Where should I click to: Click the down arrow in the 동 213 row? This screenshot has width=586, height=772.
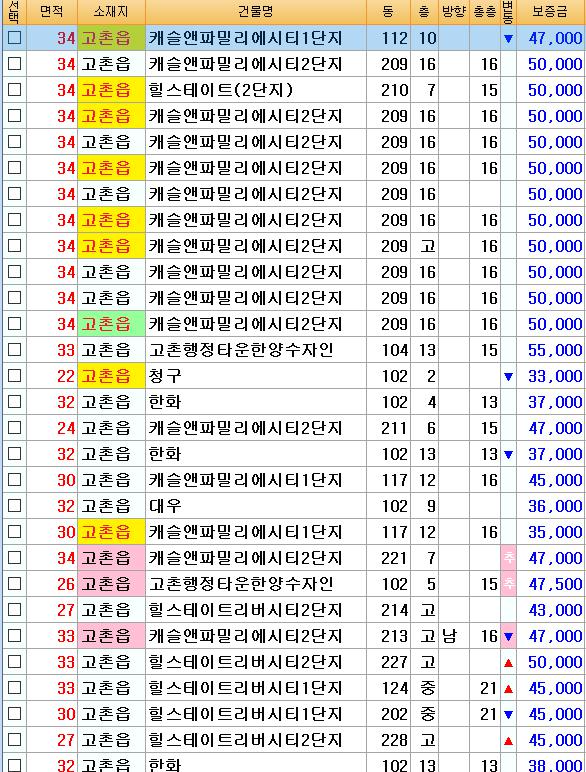(508, 637)
